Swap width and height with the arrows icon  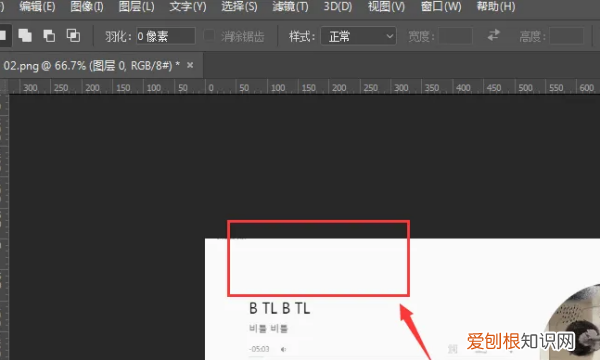coord(494,36)
